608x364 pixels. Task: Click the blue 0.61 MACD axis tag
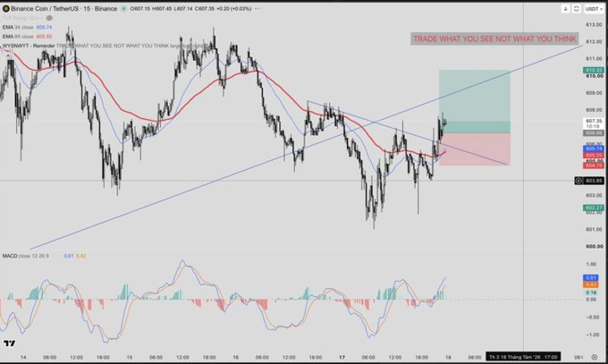[591, 278]
